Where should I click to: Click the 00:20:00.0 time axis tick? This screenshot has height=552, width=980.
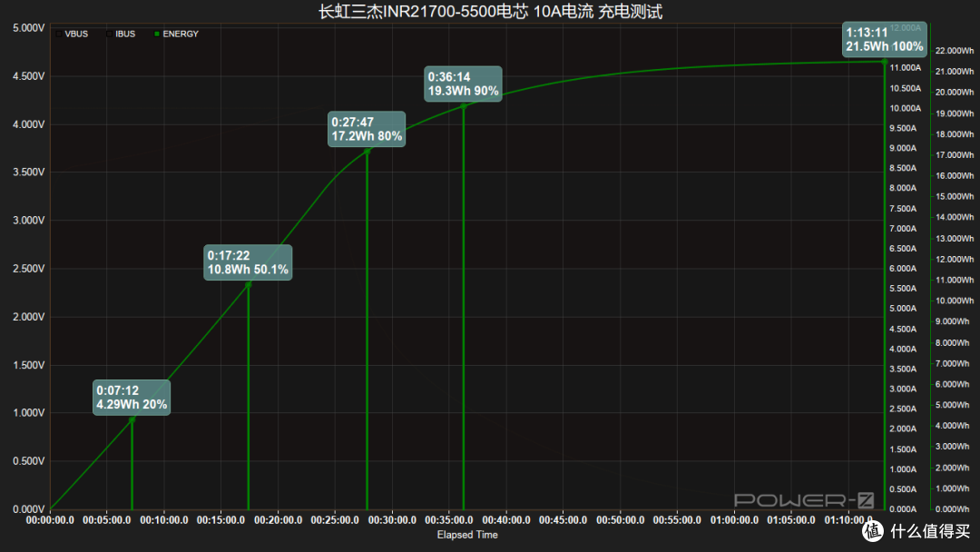click(279, 520)
